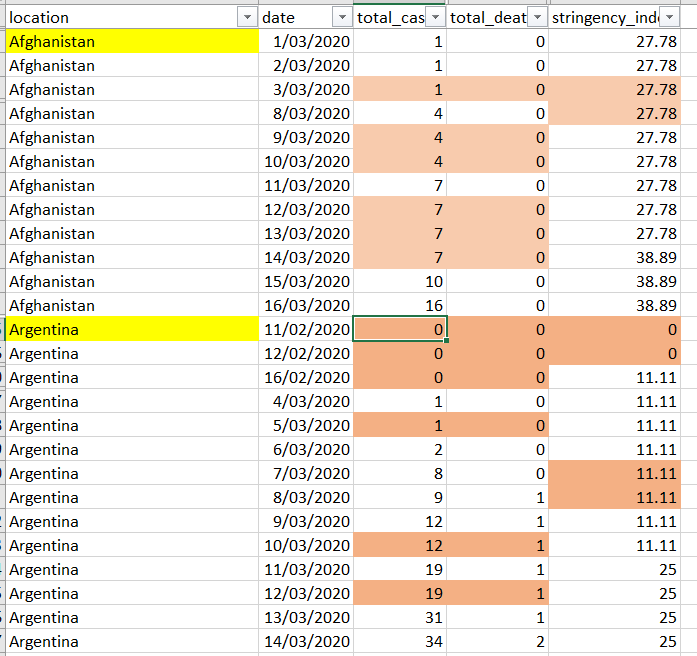Open the total_deaths column filter dropdown
Viewport: 697px width, 656px height.
pos(537,18)
